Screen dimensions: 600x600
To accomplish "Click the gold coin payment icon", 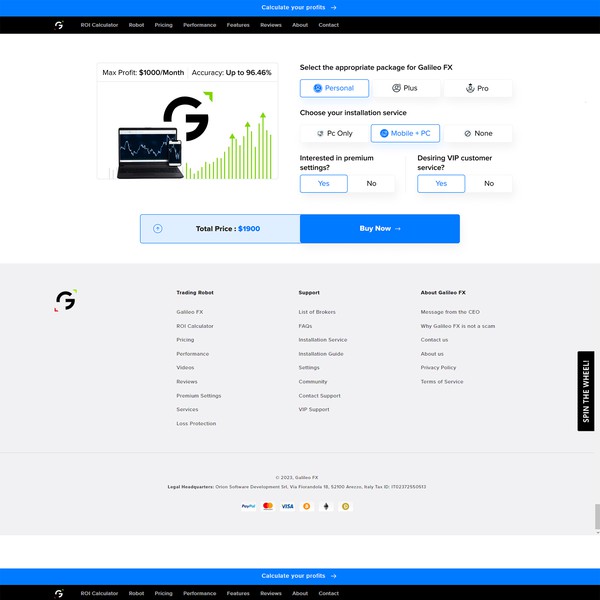I will pyautogui.click(x=345, y=506).
